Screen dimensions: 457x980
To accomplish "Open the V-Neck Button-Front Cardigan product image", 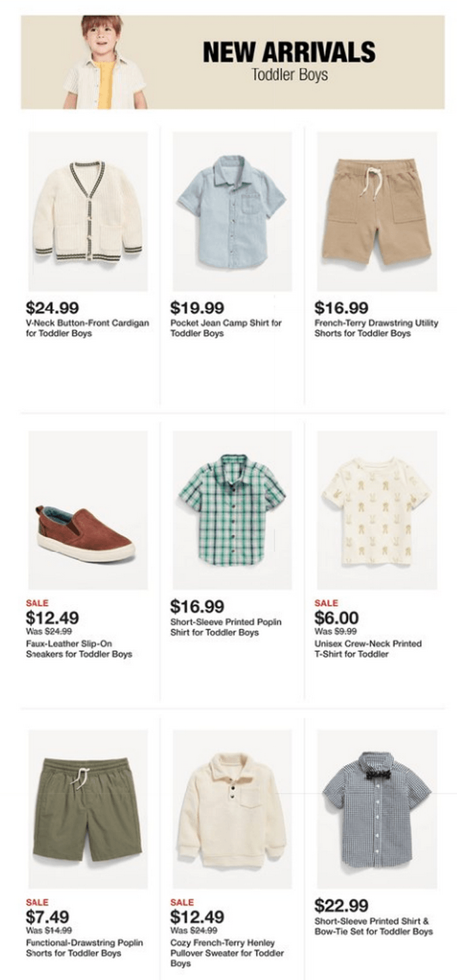I will pos(88,211).
